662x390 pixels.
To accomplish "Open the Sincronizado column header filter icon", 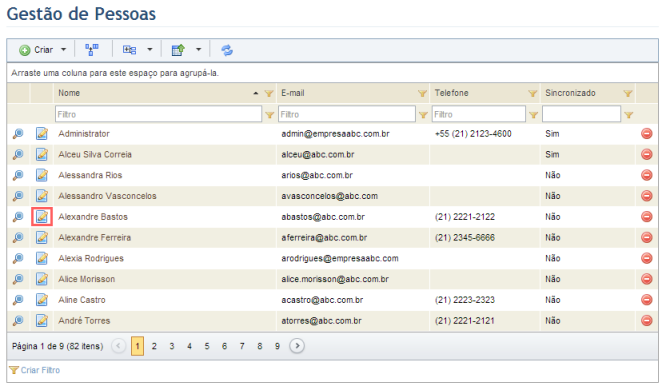I will [x=628, y=93].
